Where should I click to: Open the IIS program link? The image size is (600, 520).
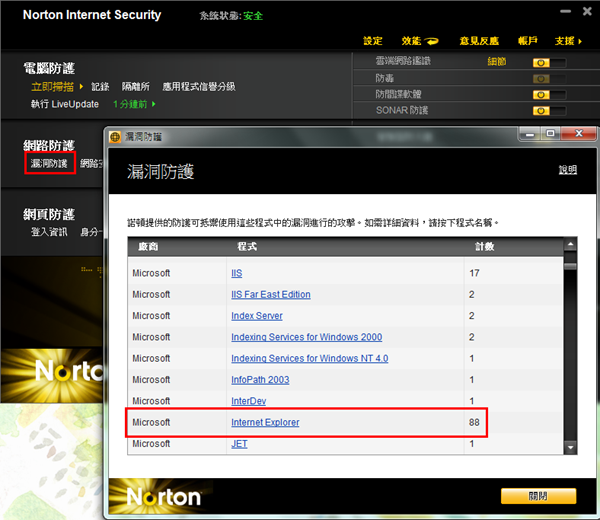pos(236,273)
